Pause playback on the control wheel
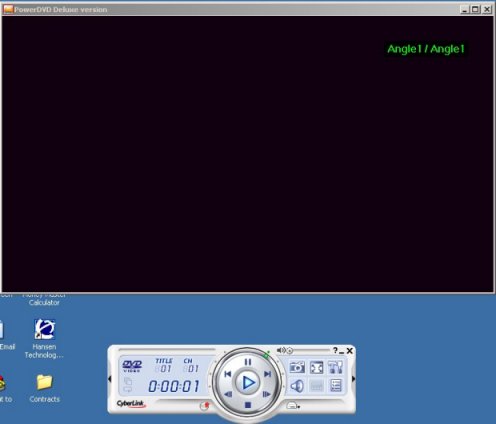The width and height of the screenshot is (496, 424). tap(248, 362)
